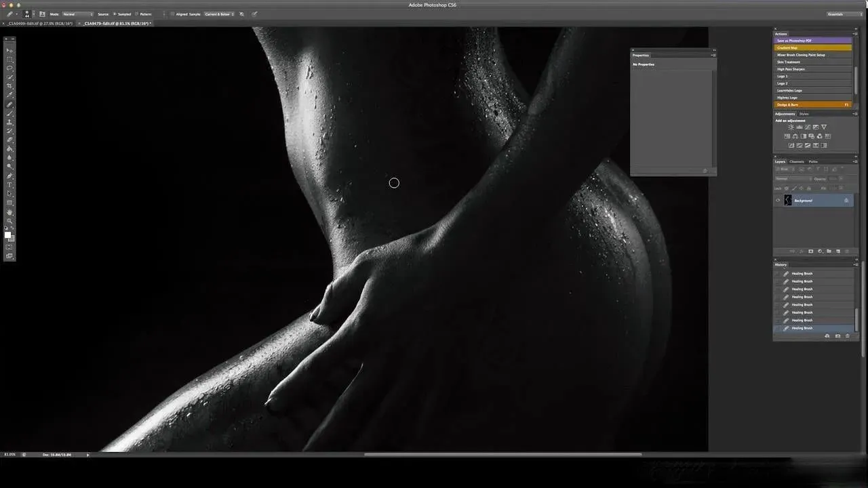Switch to the Channels tab
868x488 pixels.
(797, 161)
